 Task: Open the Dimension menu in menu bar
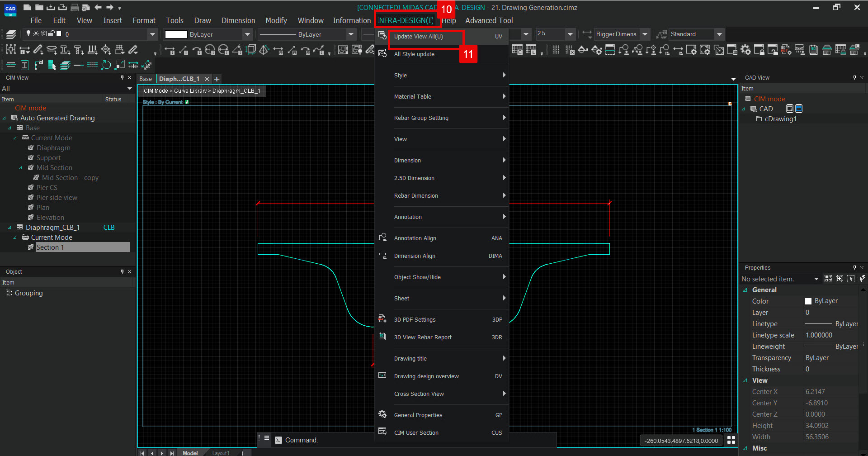click(x=238, y=20)
